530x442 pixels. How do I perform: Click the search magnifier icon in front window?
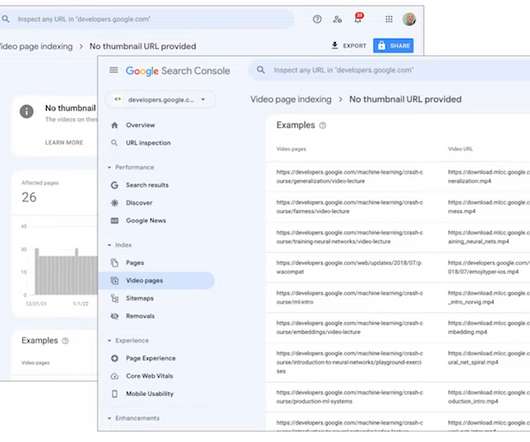point(261,70)
